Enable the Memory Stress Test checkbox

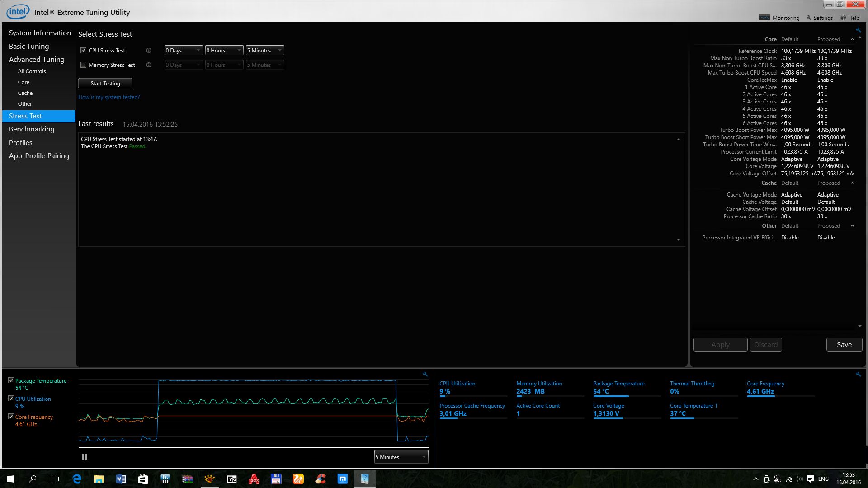click(84, 65)
